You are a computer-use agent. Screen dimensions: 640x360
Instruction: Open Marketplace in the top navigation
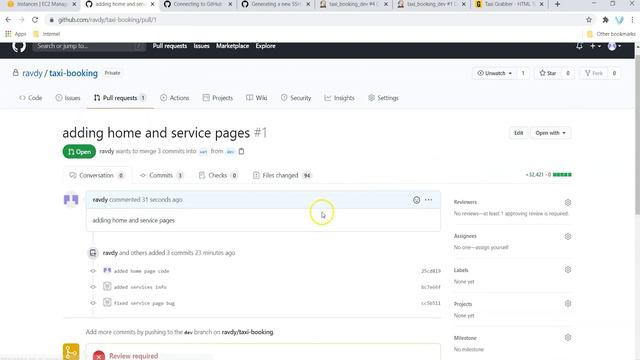click(233, 46)
